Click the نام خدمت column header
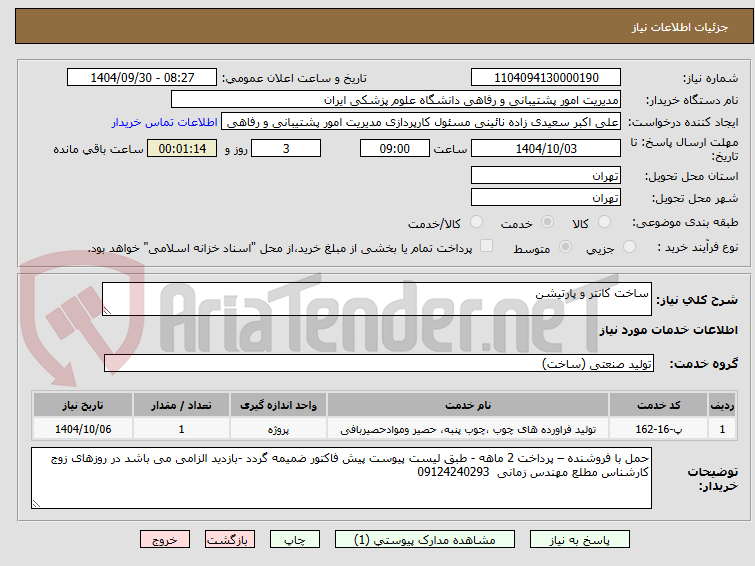The image size is (755, 566). point(468,405)
